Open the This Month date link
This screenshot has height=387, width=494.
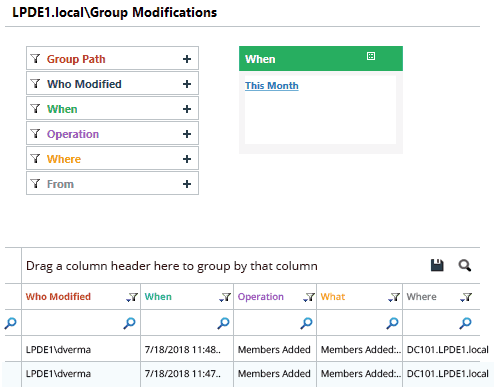click(272, 86)
